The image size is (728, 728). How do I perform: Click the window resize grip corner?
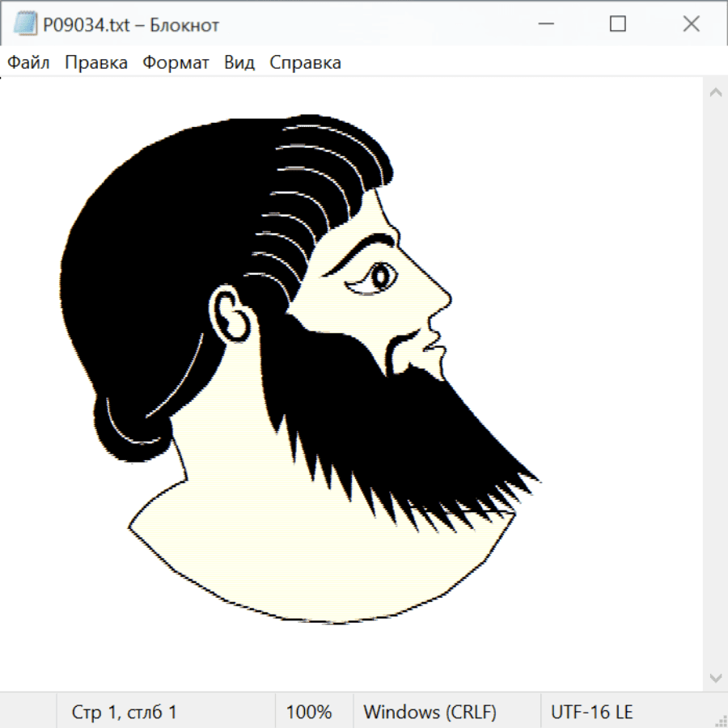[x=720, y=720]
